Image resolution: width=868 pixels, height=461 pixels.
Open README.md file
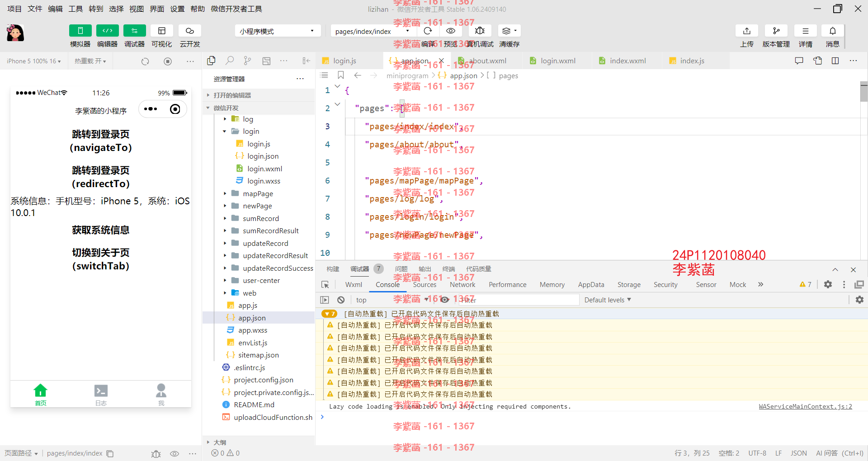pyautogui.click(x=254, y=405)
